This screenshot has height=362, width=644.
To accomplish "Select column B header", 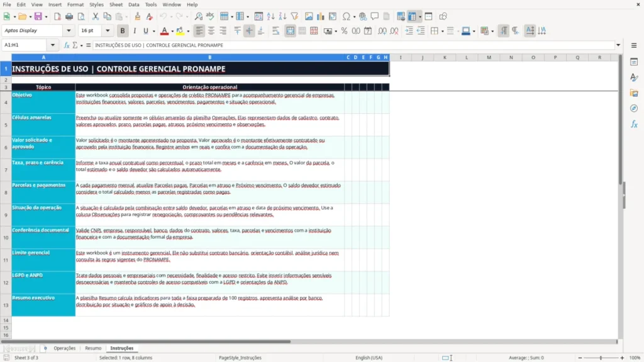I will click(209, 57).
